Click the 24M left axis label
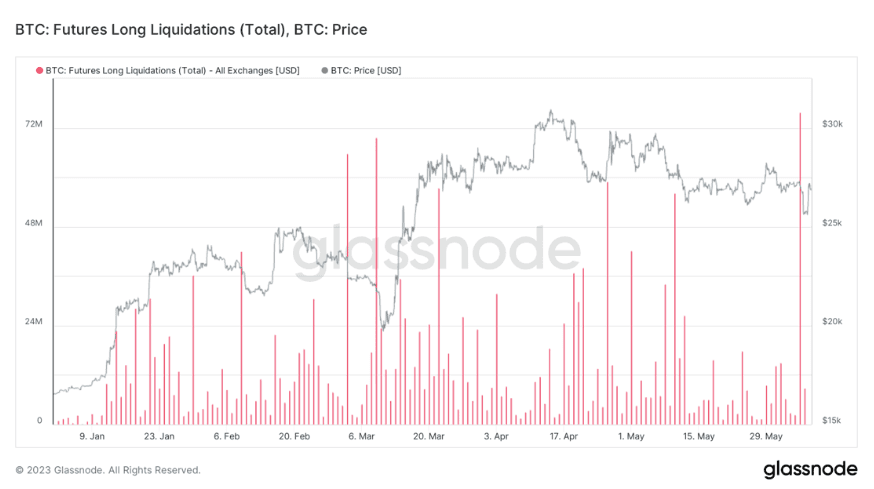874x489 pixels. pos(33,322)
